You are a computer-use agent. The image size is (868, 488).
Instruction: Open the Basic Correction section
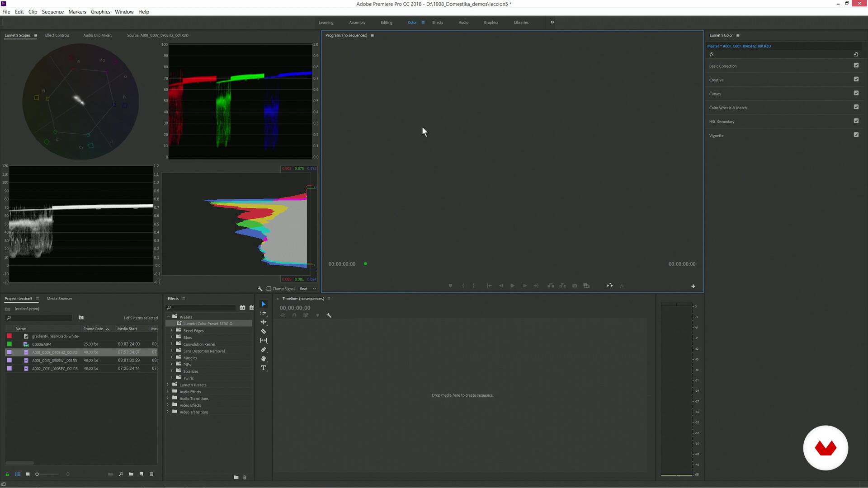(x=723, y=66)
